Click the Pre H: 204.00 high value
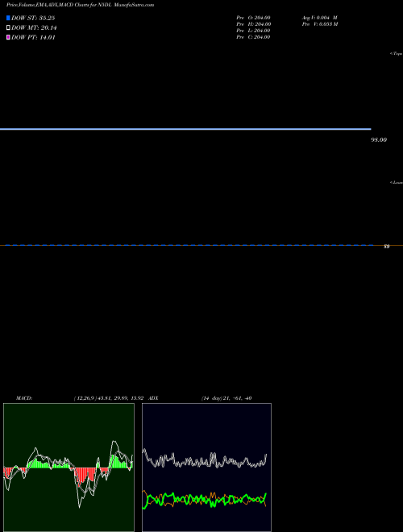The width and height of the screenshot is (403, 532). point(253,24)
